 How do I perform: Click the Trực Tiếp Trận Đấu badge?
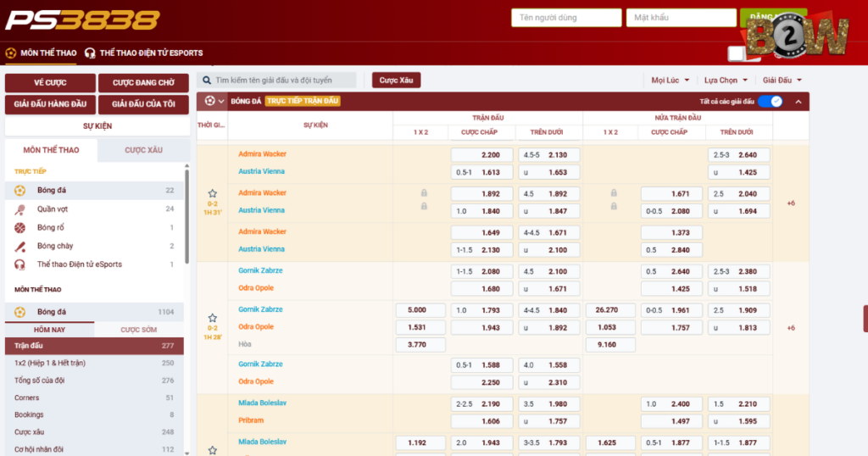(x=303, y=101)
